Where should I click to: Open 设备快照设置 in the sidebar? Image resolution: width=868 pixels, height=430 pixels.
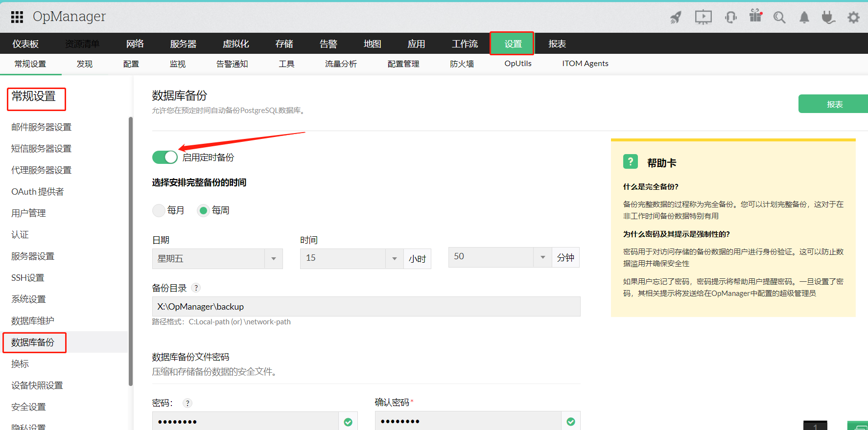(x=37, y=385)
